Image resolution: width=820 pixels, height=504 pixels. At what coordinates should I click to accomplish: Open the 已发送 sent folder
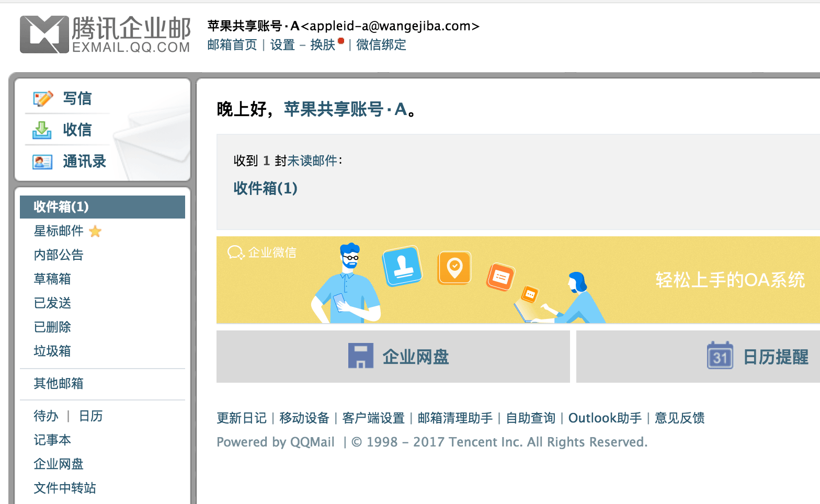(52, 303)
